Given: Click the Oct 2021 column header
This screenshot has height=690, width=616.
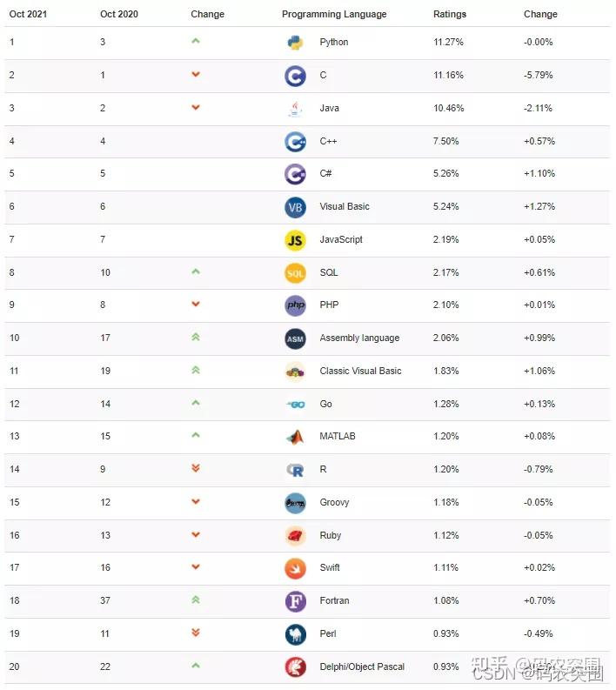Looking at the screenshot, I should click(28, 14).
